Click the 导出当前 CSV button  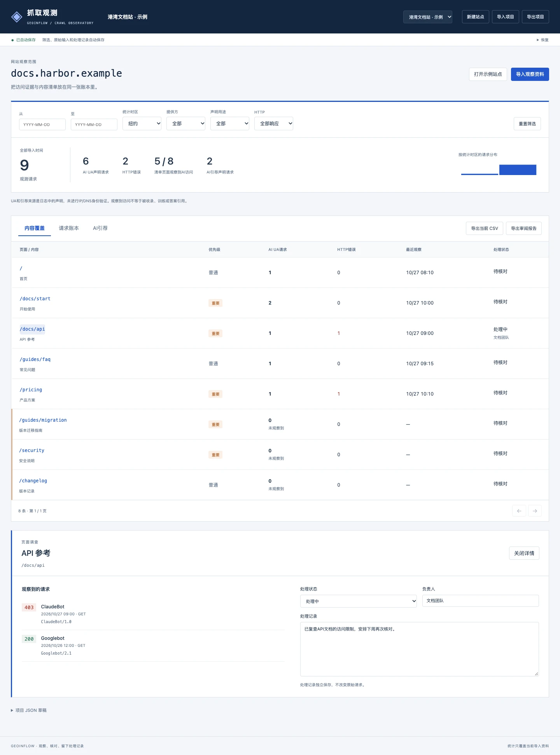click(485, 228)
